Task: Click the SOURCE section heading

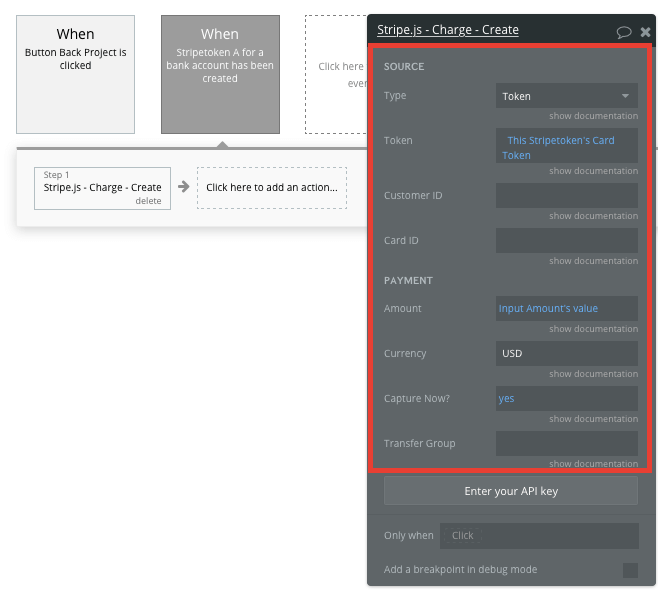Action: coord(404,66)
